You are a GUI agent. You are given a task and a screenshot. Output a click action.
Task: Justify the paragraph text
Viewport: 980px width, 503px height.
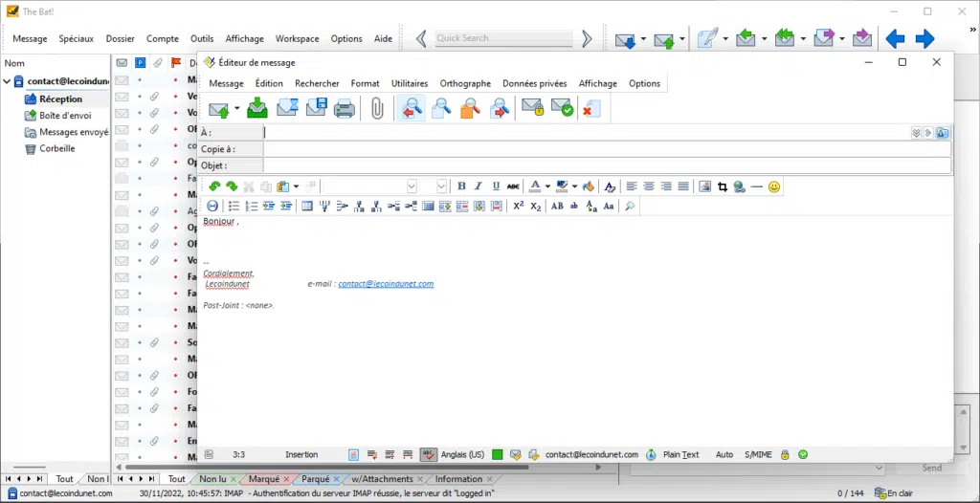(683, 186)
